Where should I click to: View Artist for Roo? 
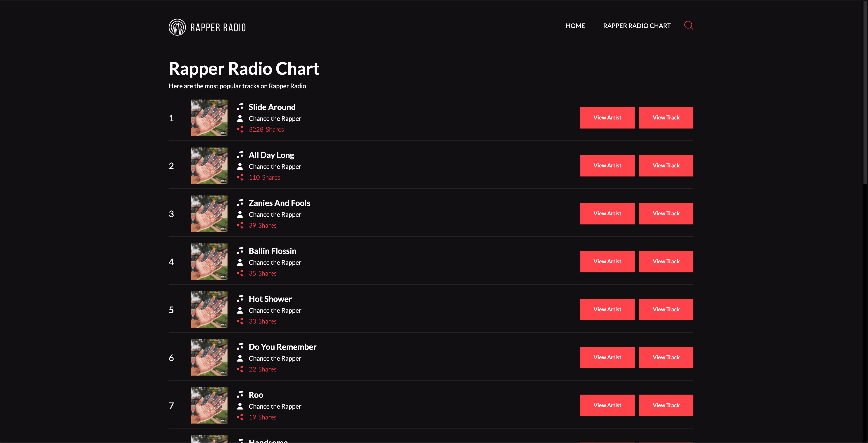(607, 405)
